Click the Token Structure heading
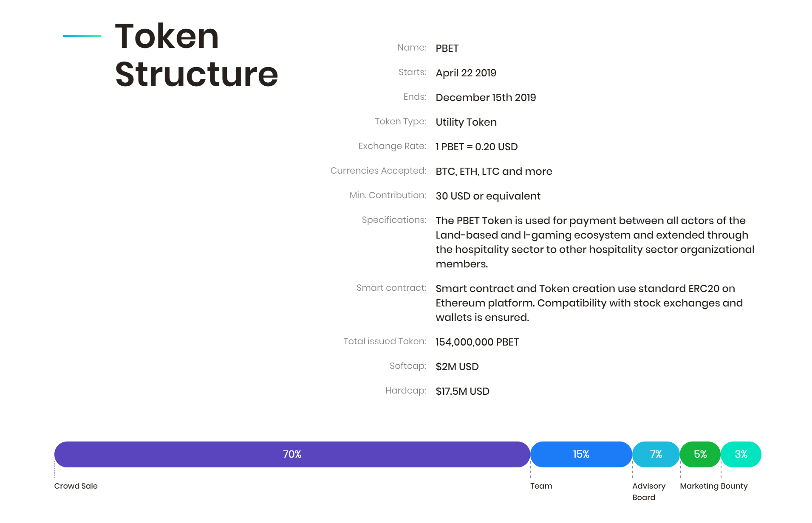Viewport: 812px width, 523px height. tap(196, 55)
